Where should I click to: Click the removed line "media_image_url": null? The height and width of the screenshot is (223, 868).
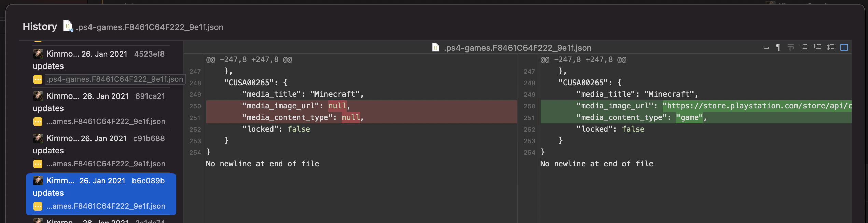pos(362,106)
